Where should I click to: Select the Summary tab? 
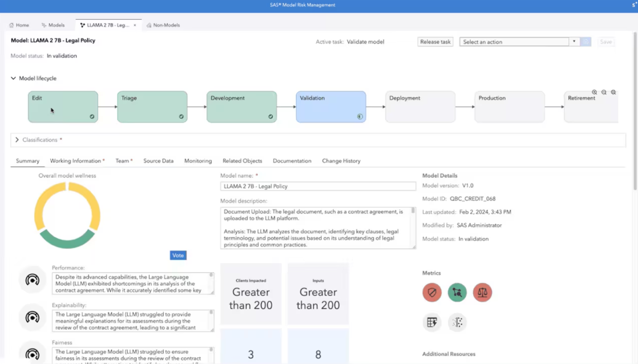pyautogui.click(x=28, y=161)
